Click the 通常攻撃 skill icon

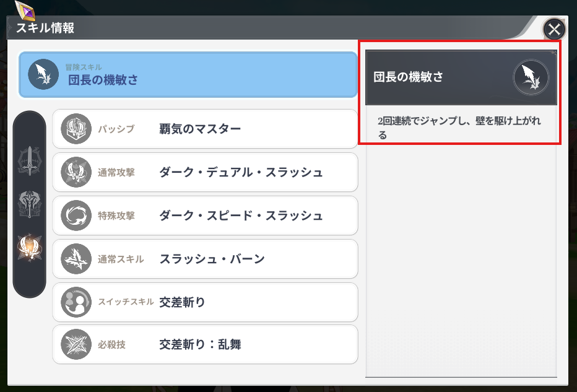tap(76, 172)
